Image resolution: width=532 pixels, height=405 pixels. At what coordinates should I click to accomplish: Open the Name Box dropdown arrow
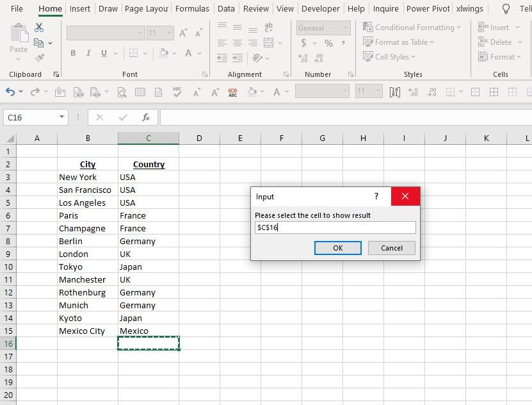point(61,117)
